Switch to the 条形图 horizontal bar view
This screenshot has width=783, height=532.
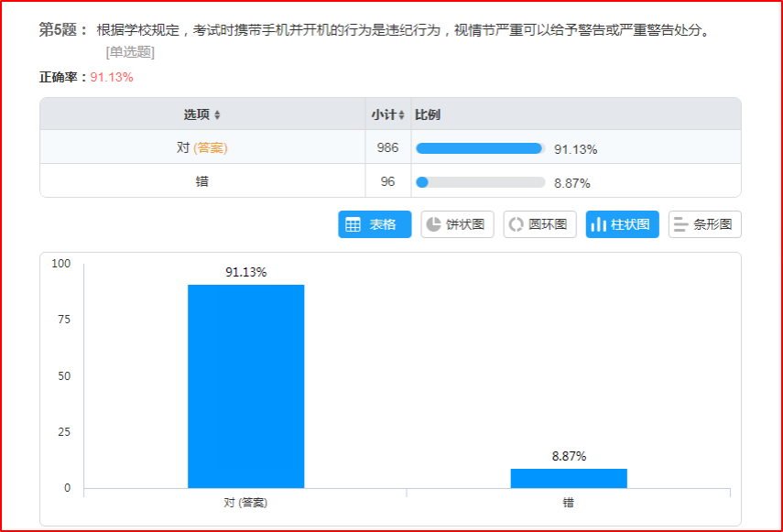coord(704,224)
